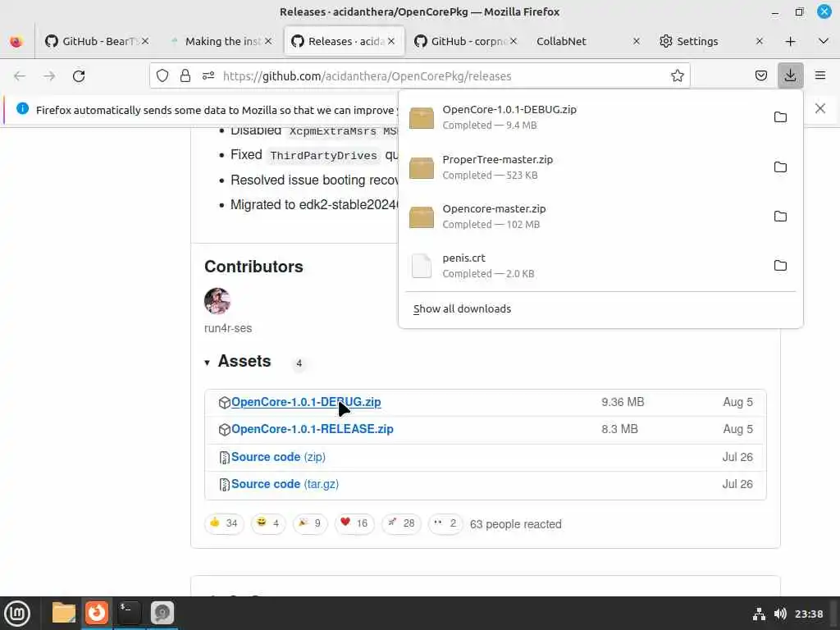
Task: Close the Settings tab
Action: [x=759, y=41]
